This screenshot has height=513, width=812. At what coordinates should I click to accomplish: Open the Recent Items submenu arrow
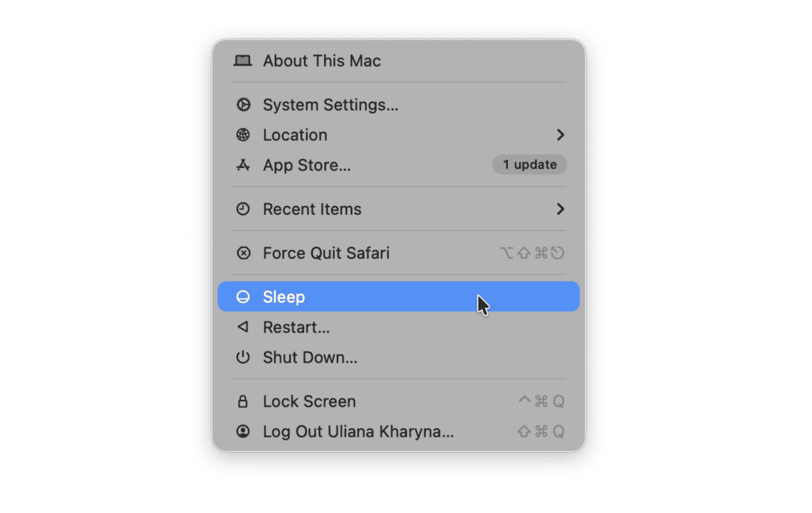[561, 209]
